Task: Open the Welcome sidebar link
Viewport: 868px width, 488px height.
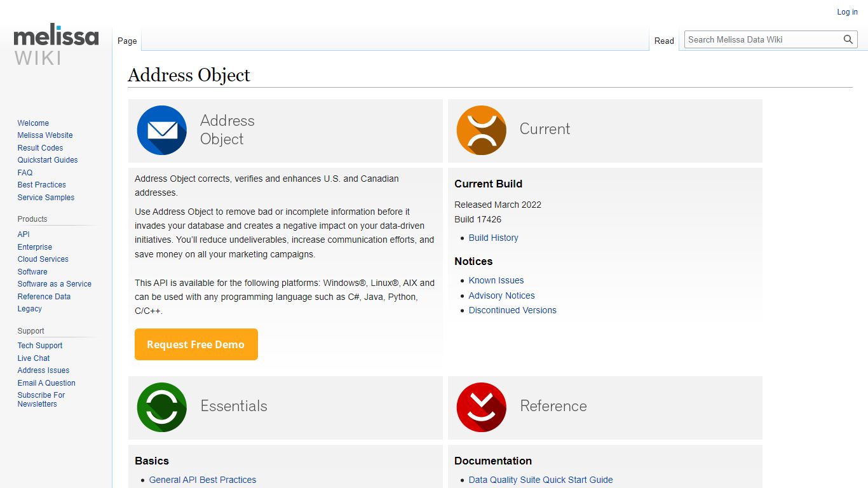Action: (33, 123)
